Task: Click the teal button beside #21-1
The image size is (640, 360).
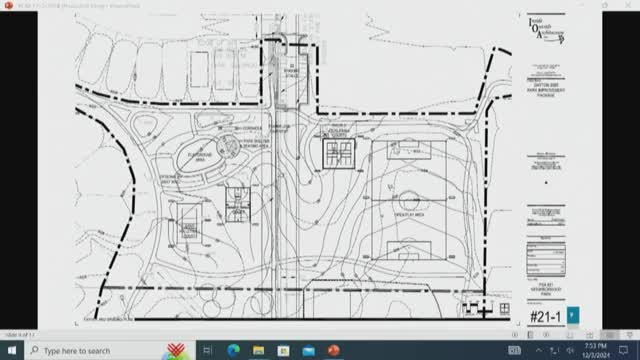Action: point(573,315)
